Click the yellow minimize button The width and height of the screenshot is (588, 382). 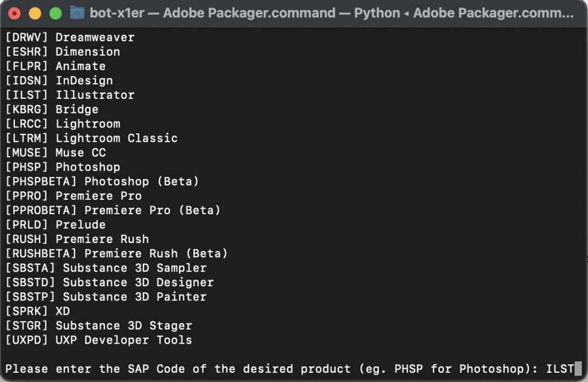pyautogui.click(x=35, y=13)
